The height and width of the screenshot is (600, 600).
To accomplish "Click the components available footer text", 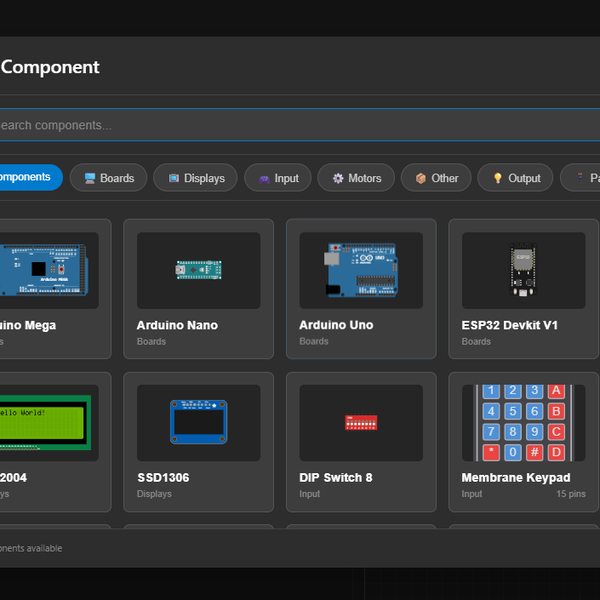I will point(31,548).
